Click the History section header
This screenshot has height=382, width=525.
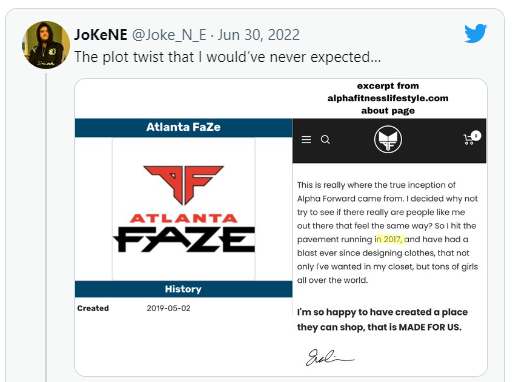click(183, 289)
